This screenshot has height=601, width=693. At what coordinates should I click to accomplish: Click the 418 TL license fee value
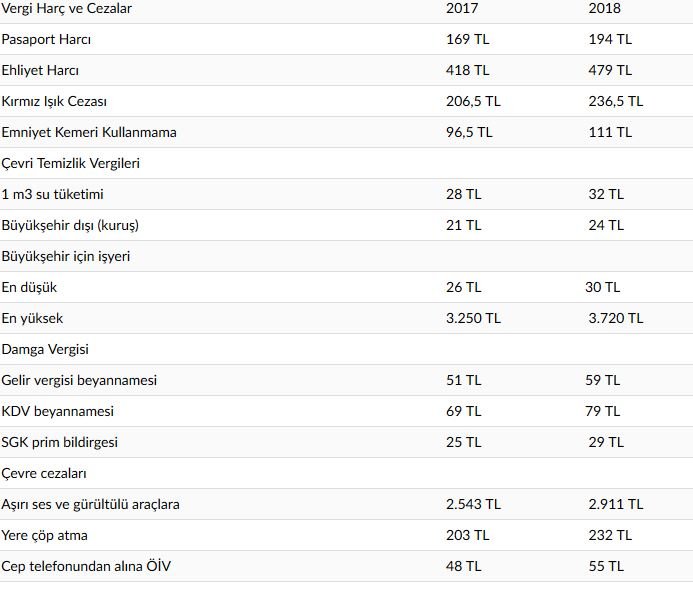click(x=467, y=70)
